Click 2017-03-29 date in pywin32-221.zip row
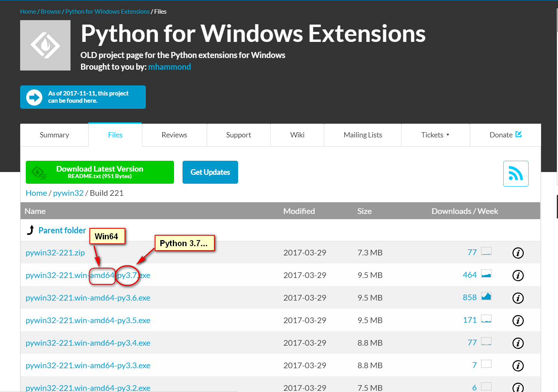This screenshot has width=558, height=392. 305,253
